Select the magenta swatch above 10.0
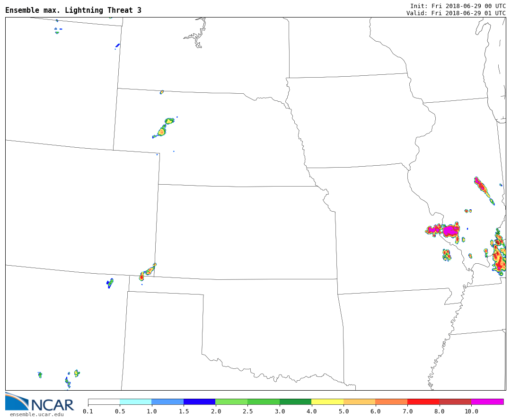The height and width of the screenshot is (420, 511). [x=487, y=402]
